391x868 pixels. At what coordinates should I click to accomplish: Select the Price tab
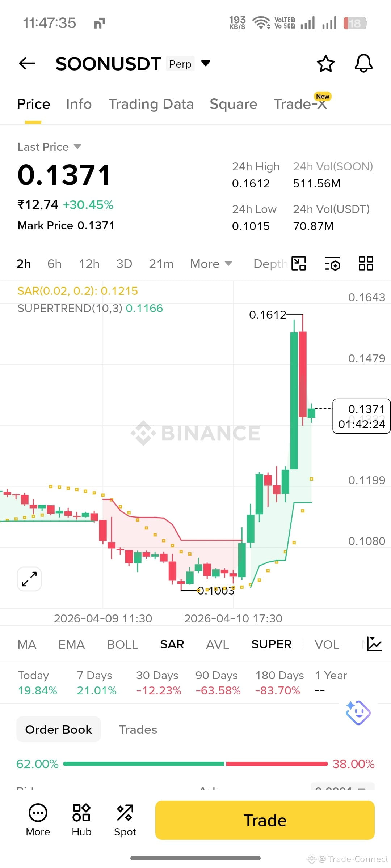[33, 104]
